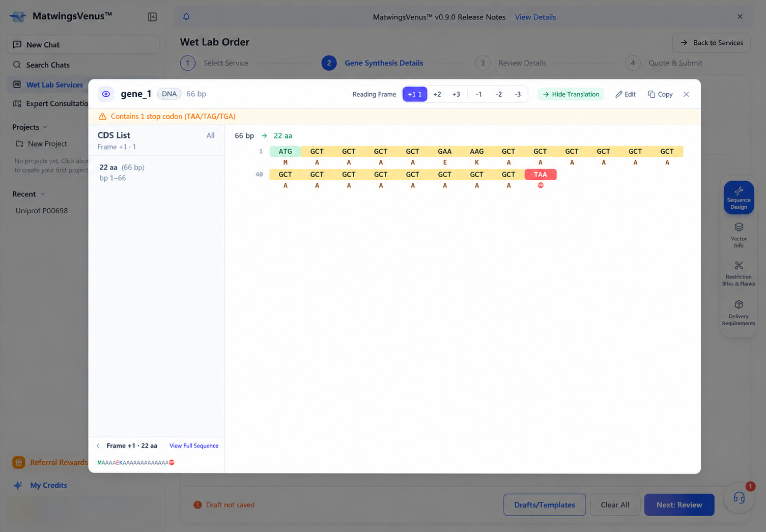Go to step 4 Quote & Submit
This screenshot has width=766, height=532.
664,63
